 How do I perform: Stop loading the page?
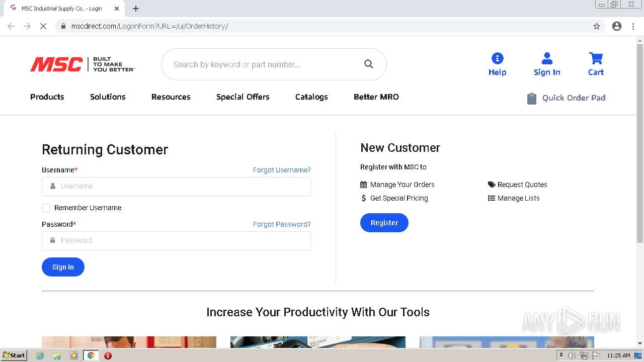click(x=43, y=26)
